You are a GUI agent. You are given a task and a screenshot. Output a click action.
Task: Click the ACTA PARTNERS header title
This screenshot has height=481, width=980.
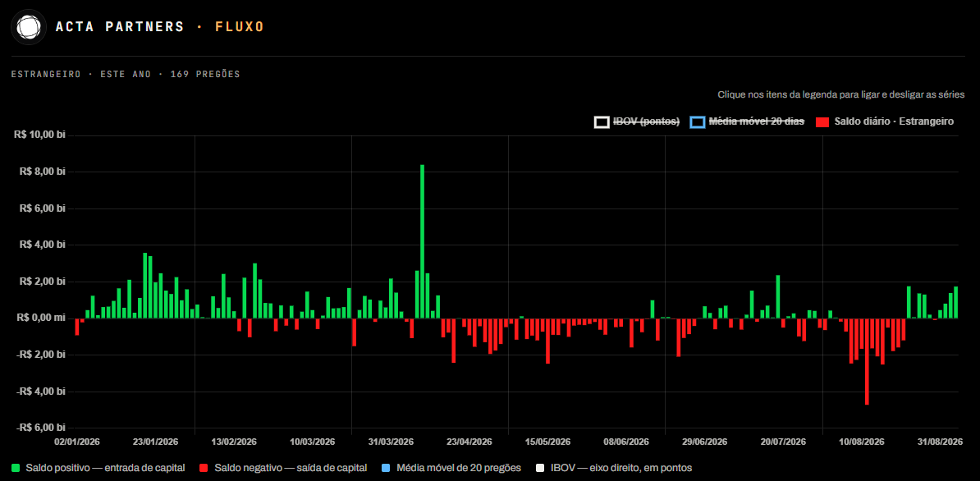point(120,27)
